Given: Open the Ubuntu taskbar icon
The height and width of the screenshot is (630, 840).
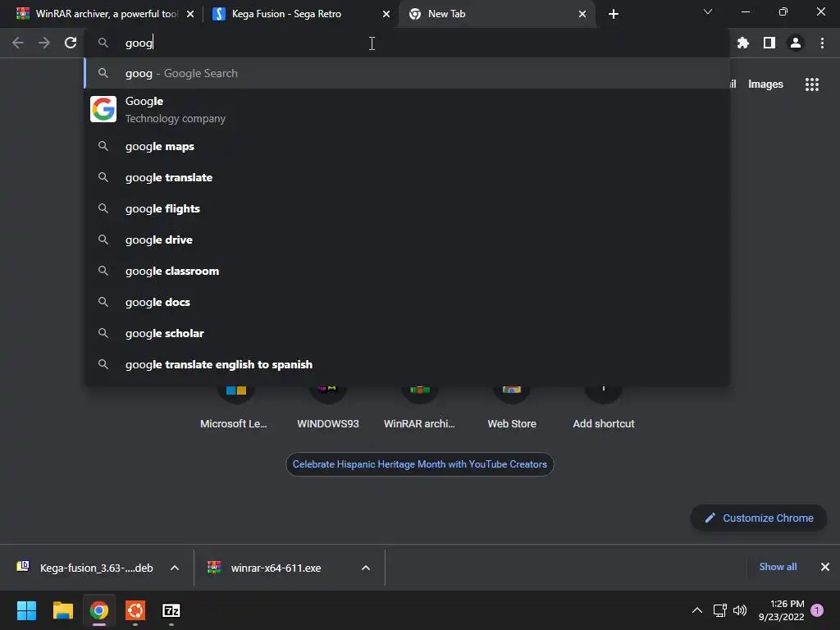Looking at the screenshot, I should click(x=135, y=610).
